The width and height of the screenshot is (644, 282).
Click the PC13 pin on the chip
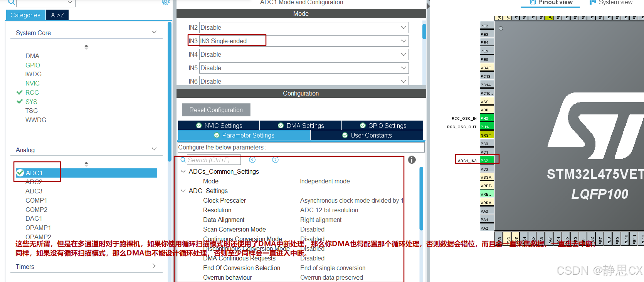pos(487,76)
